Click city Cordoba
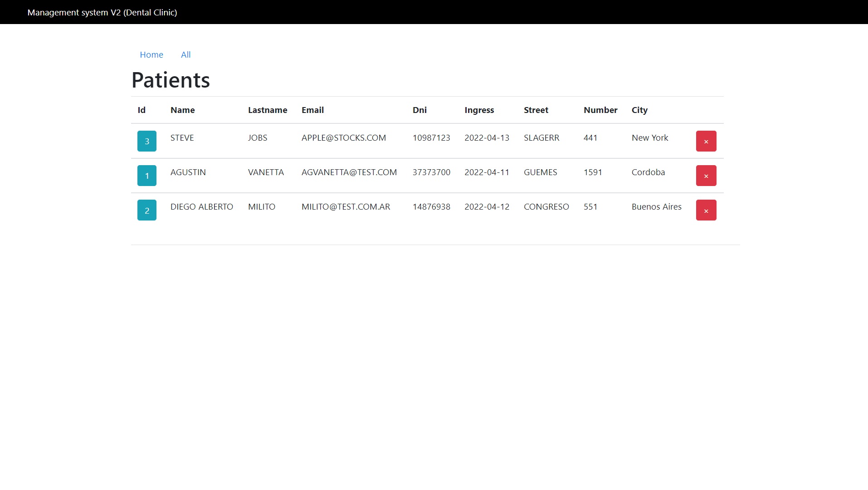 (648, 172)
